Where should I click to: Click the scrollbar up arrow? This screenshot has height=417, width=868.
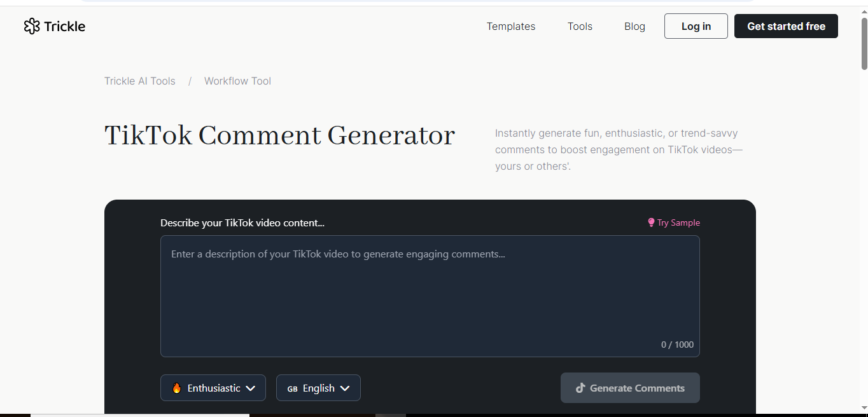[x=864, y=11]
